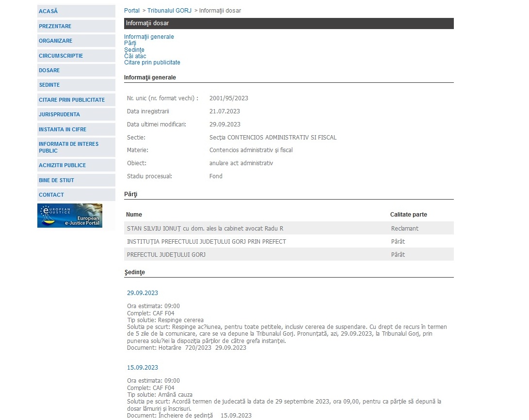Select the JURISPRUDENTA menu item
This screenshot has width=529, height=420.
click(60, 114)
